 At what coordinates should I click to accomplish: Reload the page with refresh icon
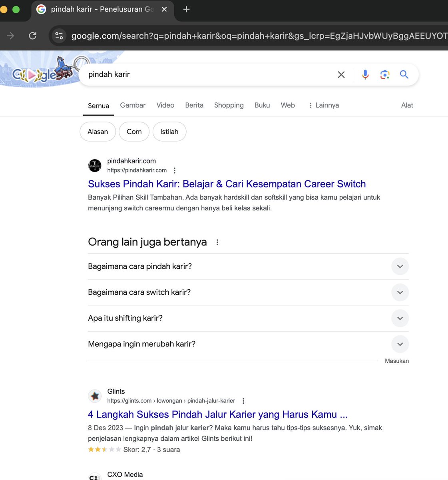33,36
